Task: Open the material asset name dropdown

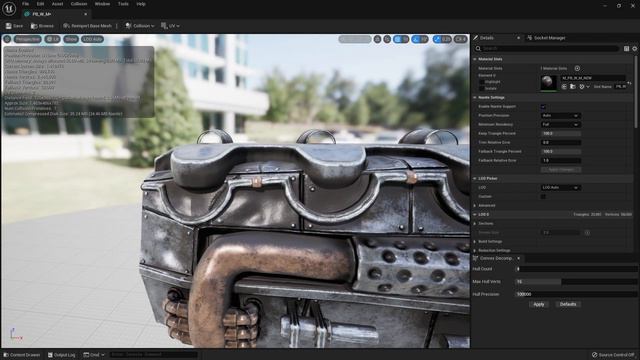Action: tap(593, 78)
